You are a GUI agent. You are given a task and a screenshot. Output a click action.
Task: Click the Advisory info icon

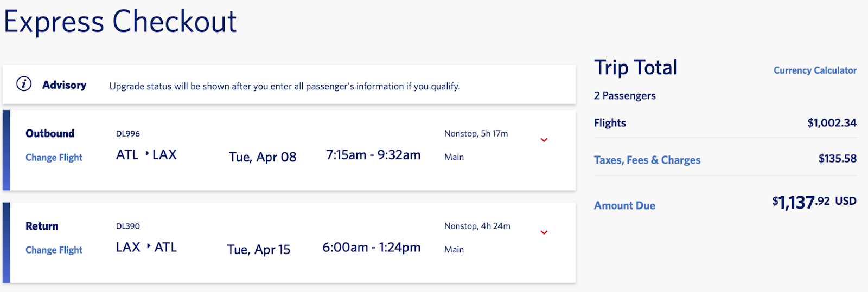[x=24, y=84]
